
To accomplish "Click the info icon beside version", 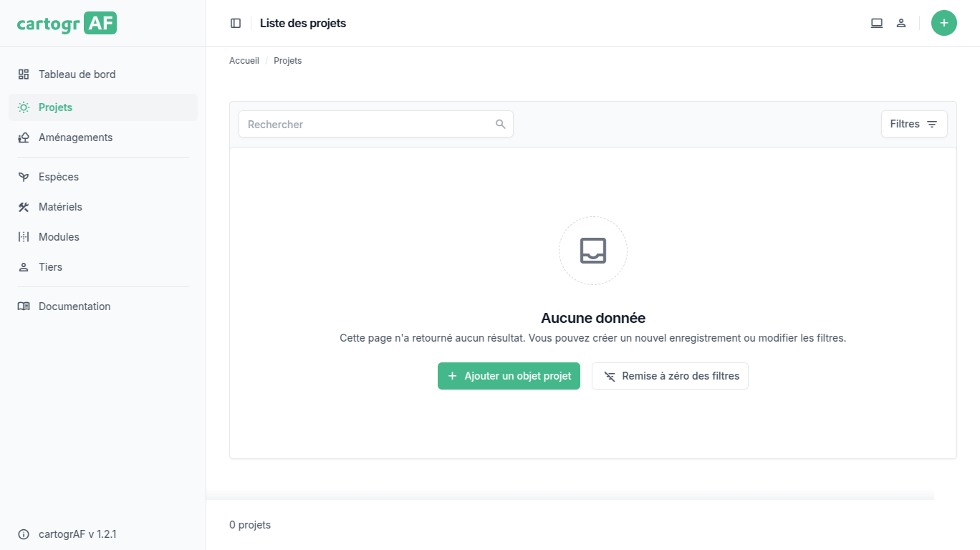I will coord(24,534).
